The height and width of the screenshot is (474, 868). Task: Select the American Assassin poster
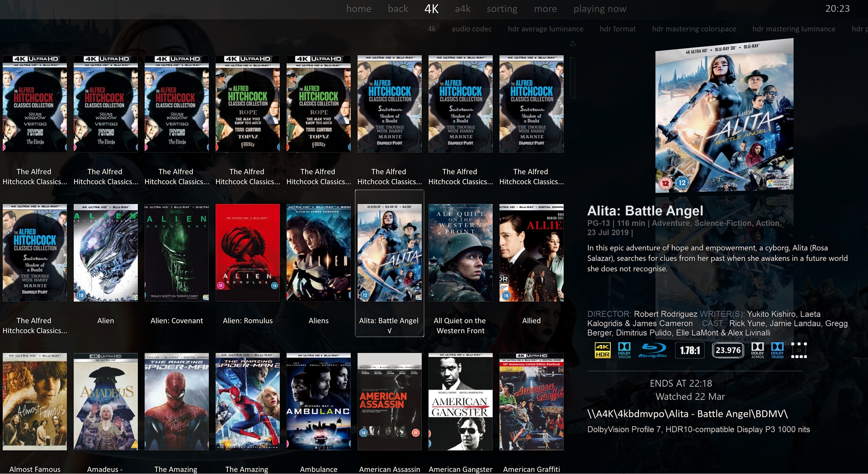coord(390,402)
